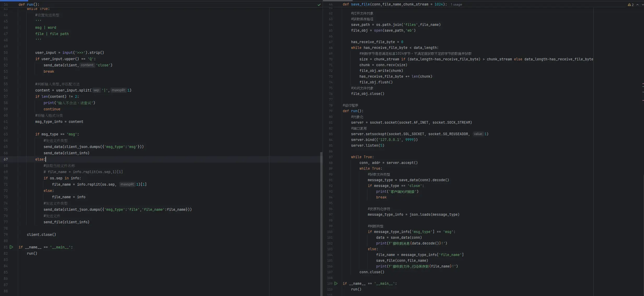Click 'user_input = input('>>>').strip()' line

70,53
